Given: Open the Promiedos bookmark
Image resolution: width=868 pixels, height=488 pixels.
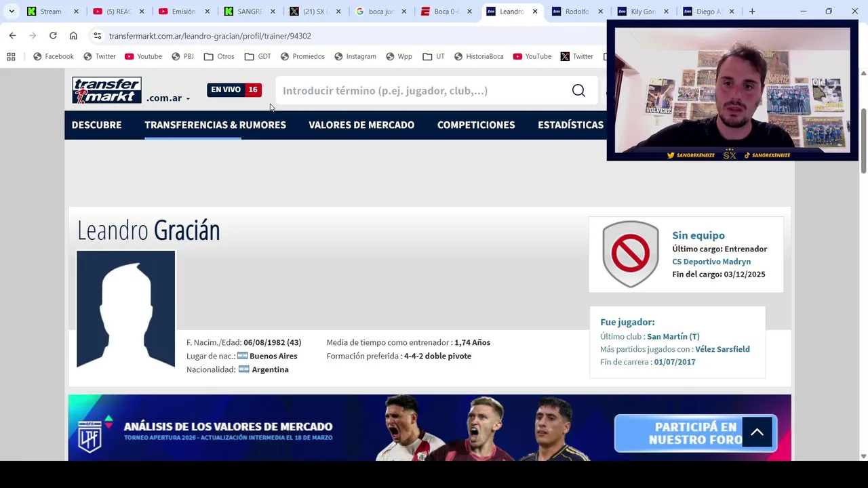Looking at the screenshot, I should point(302,56).
